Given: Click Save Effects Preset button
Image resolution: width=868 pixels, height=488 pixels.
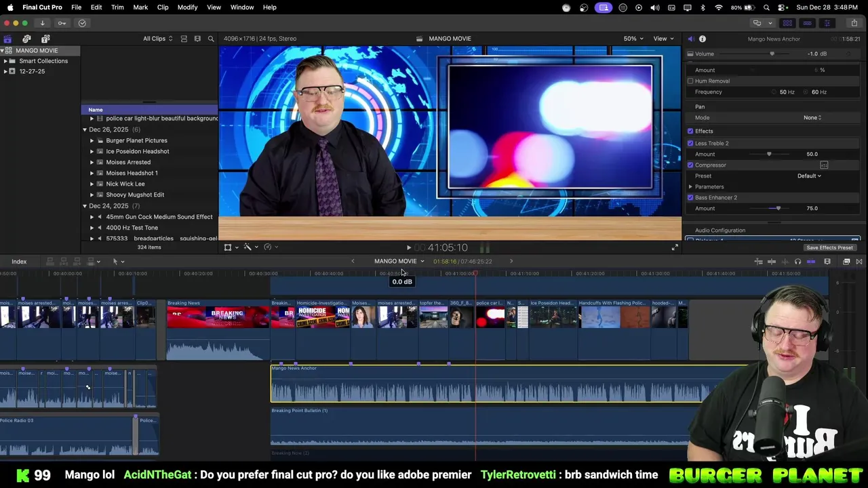Looking at the screenshot, I should (x=829, y=248).
